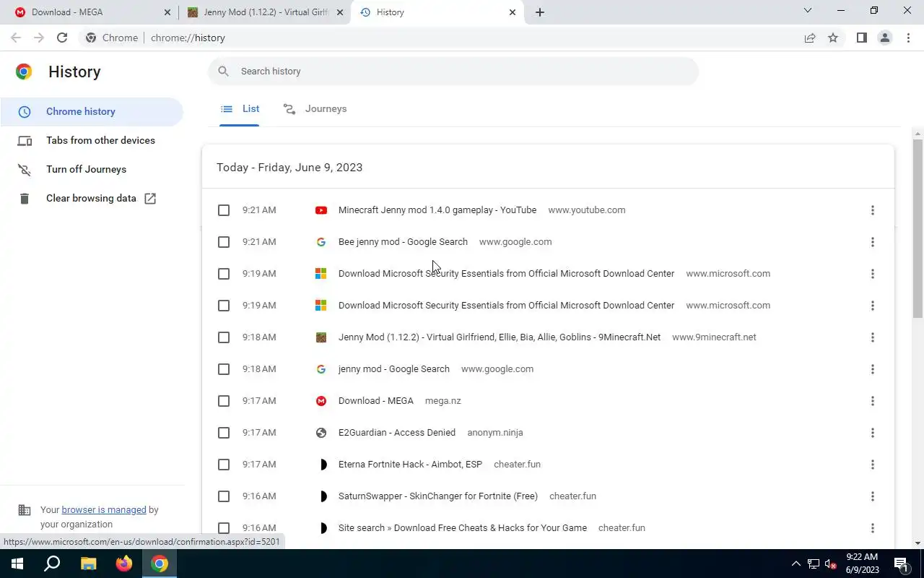Open actions menu for Download - MEGA entry
The image size is (924, 578).
click(872, 401)
